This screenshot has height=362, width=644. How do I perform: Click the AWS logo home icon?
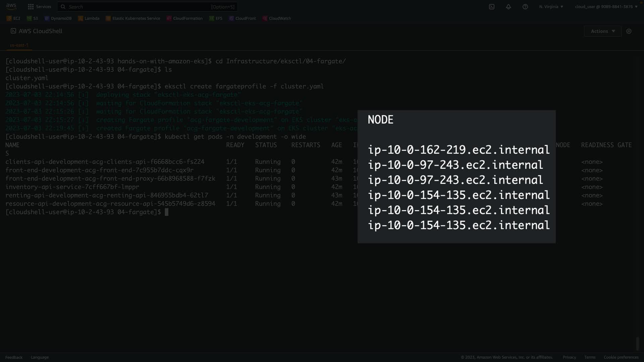click(x=11, y=6)
